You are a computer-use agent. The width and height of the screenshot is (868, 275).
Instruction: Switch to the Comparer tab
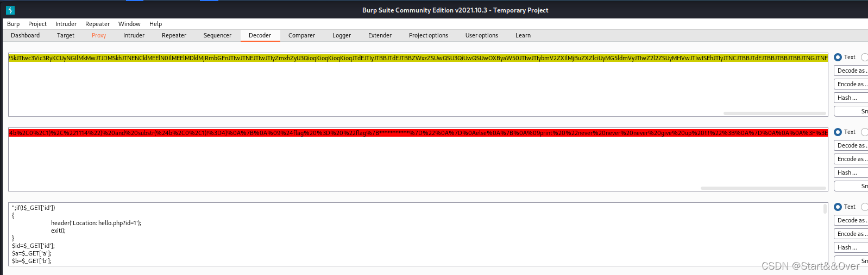(301, 35)
